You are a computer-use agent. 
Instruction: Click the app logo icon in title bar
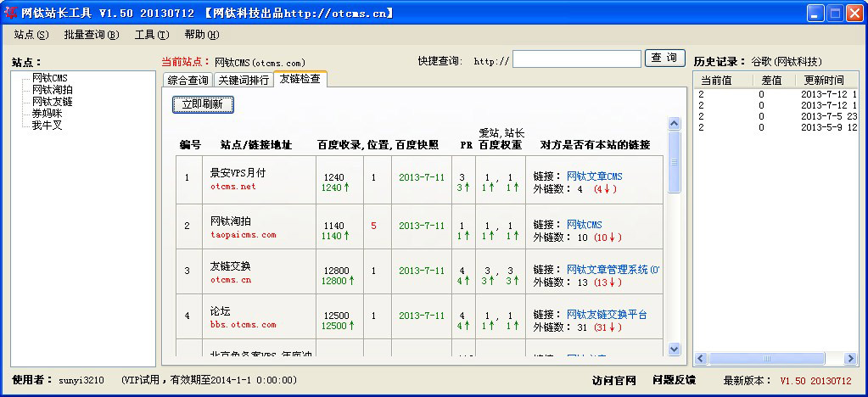(11, 13)
